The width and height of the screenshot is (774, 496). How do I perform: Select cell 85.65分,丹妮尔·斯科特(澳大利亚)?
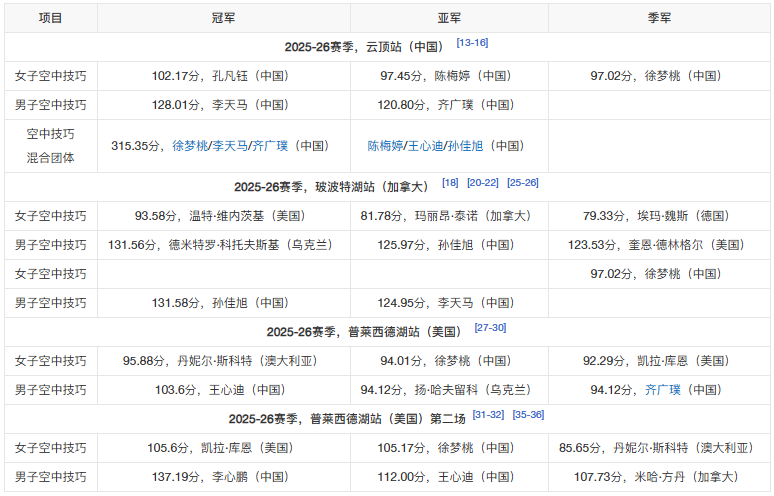coord(659,448)
